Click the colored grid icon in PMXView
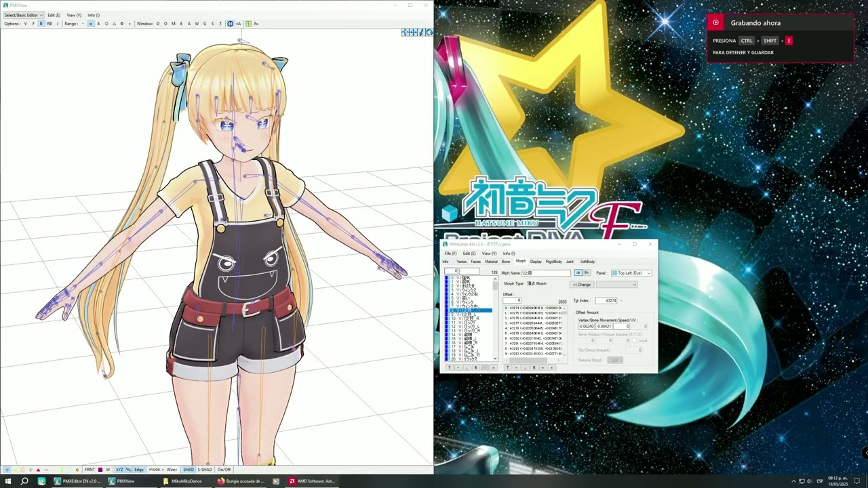This screenshot has height=488, width=868. point(248,24)
